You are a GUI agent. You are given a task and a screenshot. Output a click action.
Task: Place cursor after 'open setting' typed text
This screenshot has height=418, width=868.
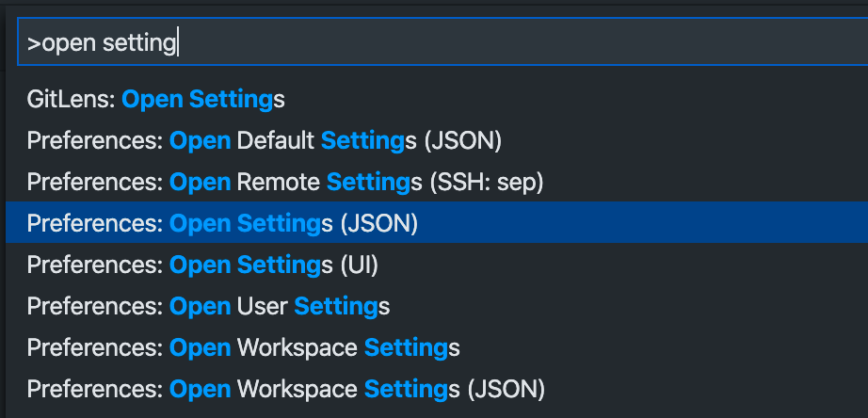point(177,42)
